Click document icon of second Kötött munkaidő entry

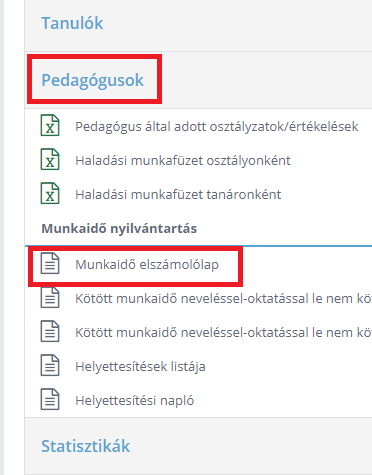[x=50, y=332]
